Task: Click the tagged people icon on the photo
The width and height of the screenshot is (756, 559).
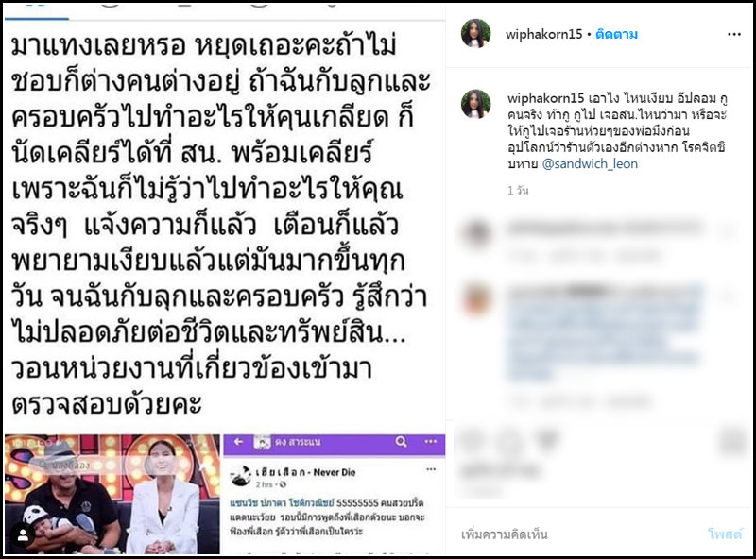Action: click(23, 535)
